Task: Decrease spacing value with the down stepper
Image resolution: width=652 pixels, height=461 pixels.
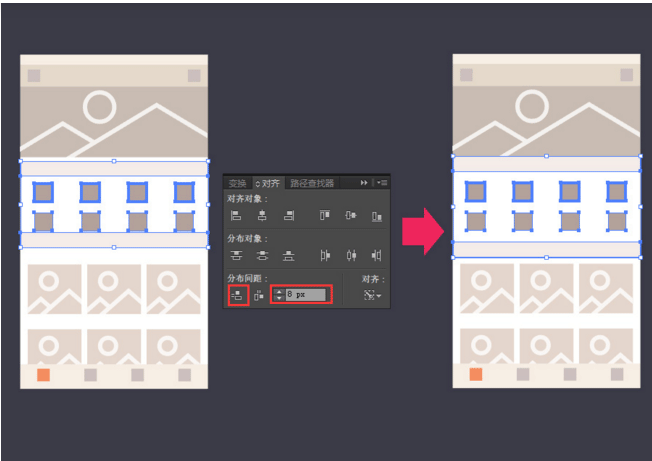Action: pyautogui.click(x=279, y=298)
